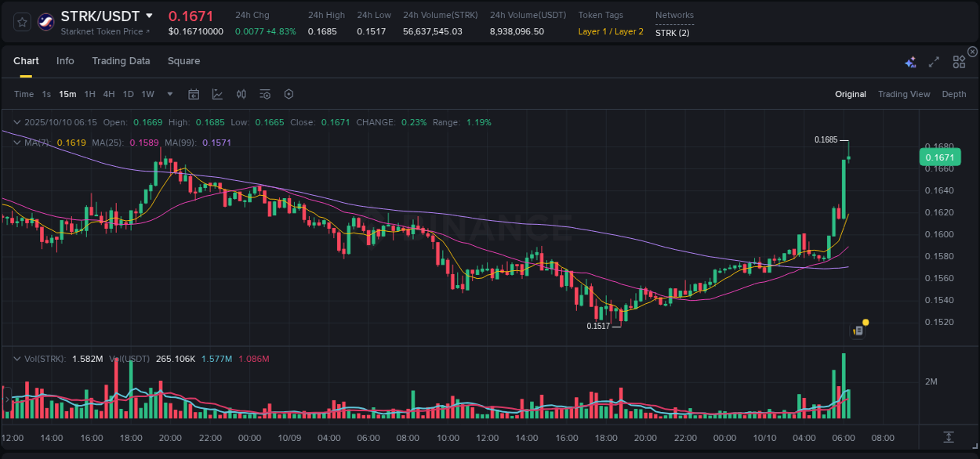Open the widget layout grid icon
Viewport: 980px width, 459px height.
(958, 60)
